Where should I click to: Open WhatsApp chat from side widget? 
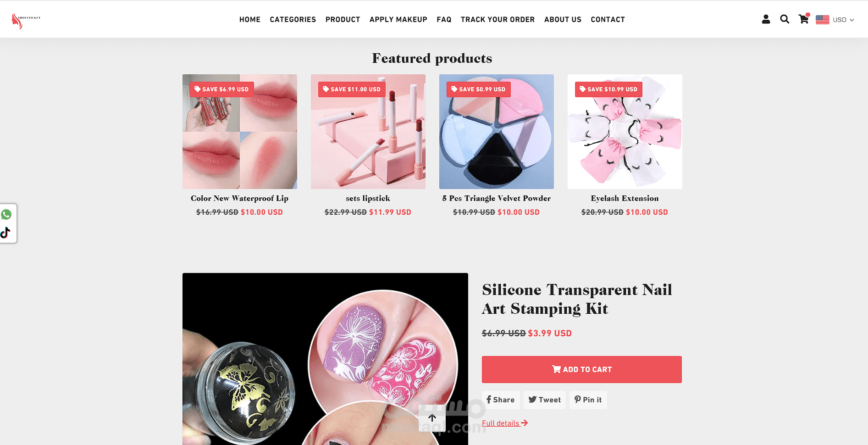click(x=6, y=214)
